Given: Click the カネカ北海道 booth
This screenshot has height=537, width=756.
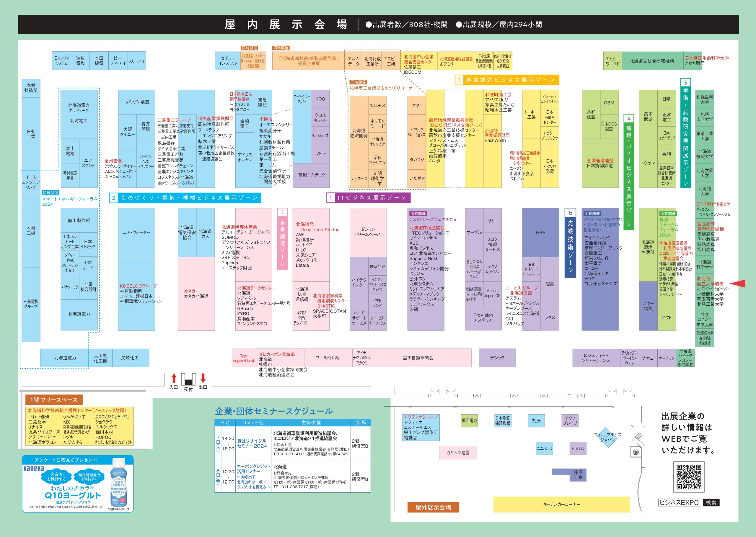Looking at the screenshot, I should pyautogui.click(x=196, y=294).
